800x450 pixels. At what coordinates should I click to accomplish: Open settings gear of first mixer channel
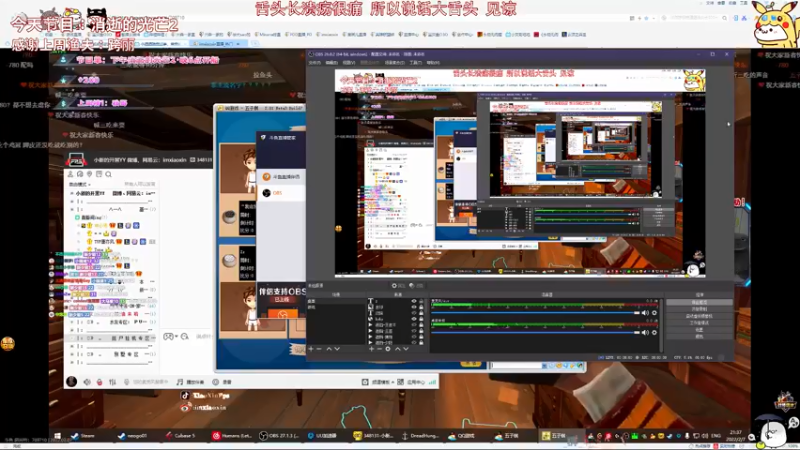(x=655, y=313)
